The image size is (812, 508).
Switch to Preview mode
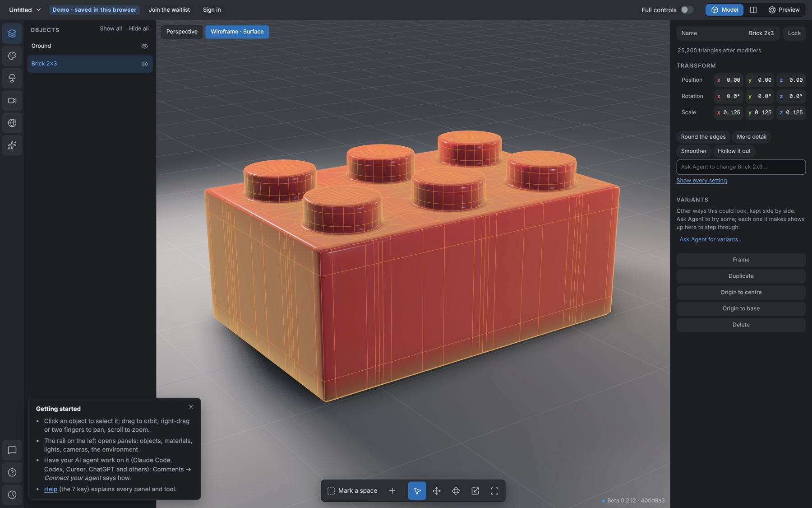point(784,10)
